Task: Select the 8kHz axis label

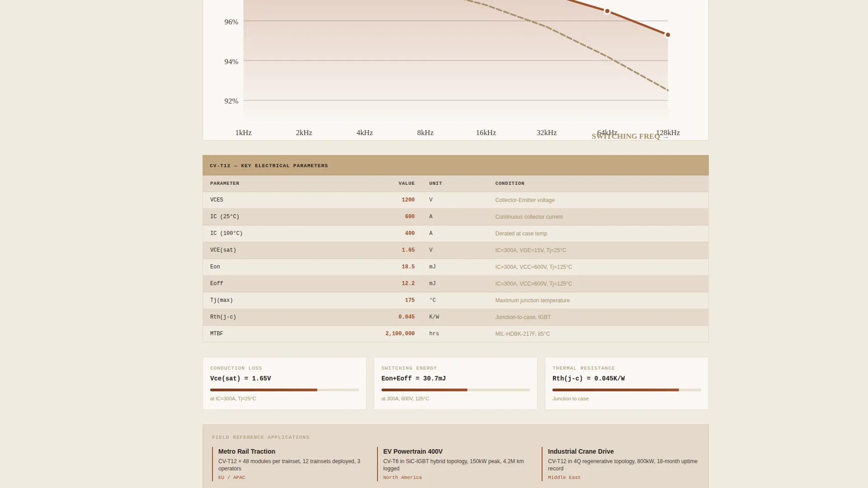Action: point(425,133)
